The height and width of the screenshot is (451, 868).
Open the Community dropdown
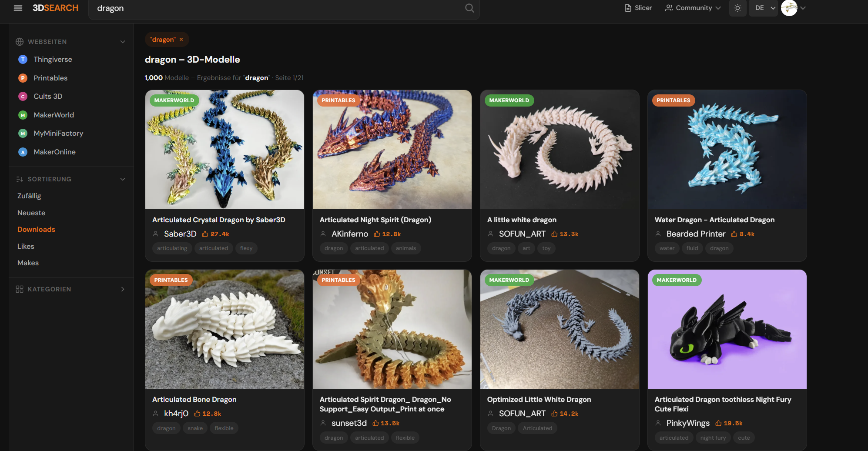coord(692,8)
